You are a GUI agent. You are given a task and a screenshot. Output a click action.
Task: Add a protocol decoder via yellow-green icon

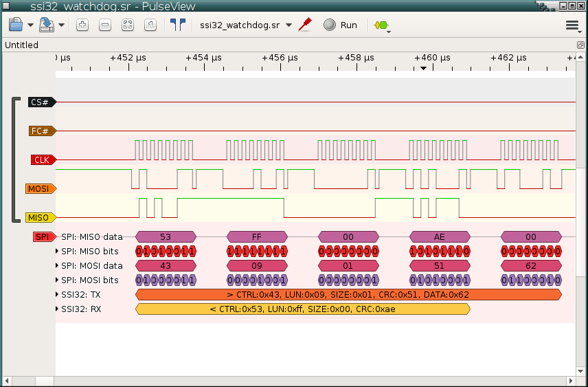[382, 25]
